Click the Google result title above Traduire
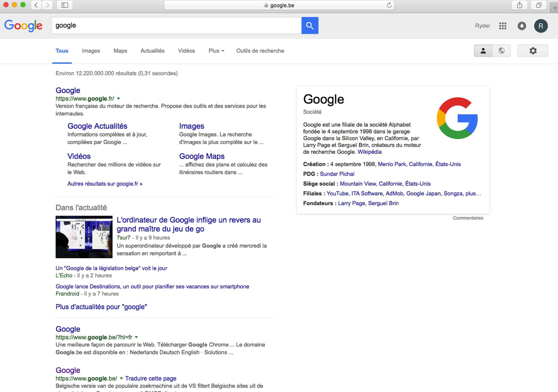558x392 pixels. point(68,370)
